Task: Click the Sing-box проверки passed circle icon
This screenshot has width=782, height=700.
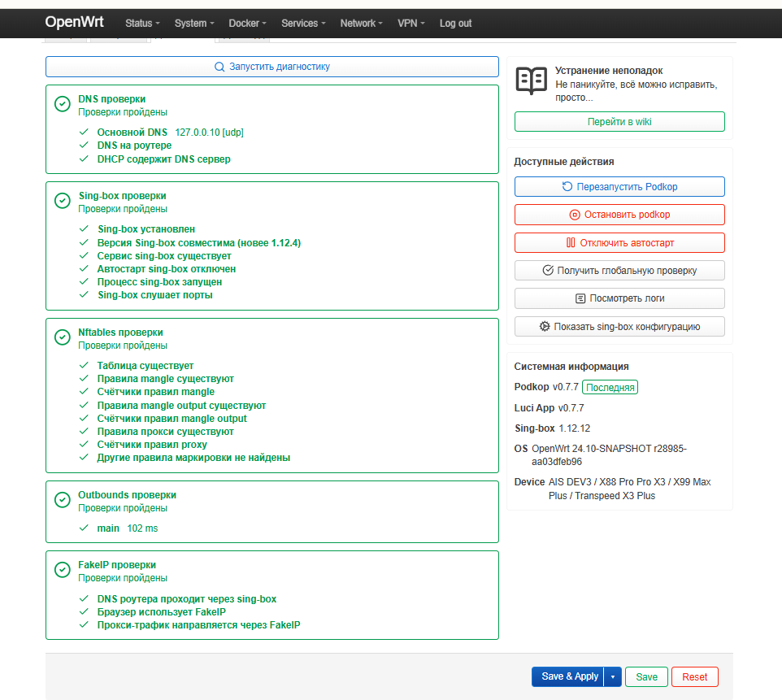Action: tap(63, 201)
